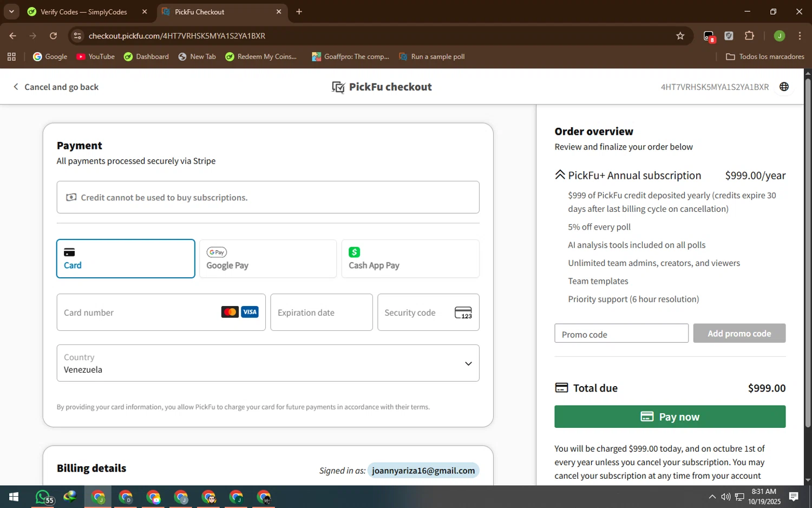Open WhatsApp from the taskbar
The width and height of the screenshot is (812, 508).
[43, 497]
